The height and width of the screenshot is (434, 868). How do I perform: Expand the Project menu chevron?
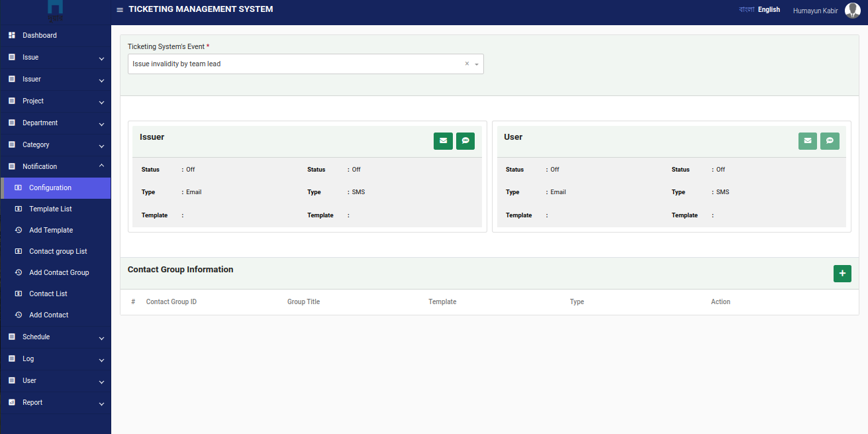101,103
